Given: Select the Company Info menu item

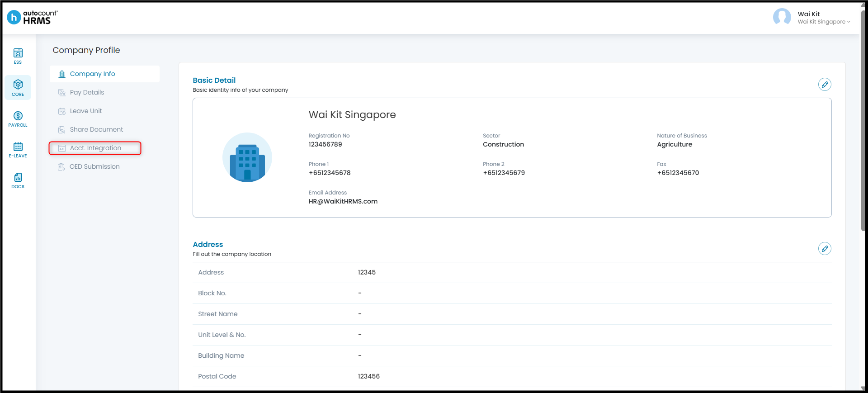Looking at the screenshot, I should (x=104, y=74).
